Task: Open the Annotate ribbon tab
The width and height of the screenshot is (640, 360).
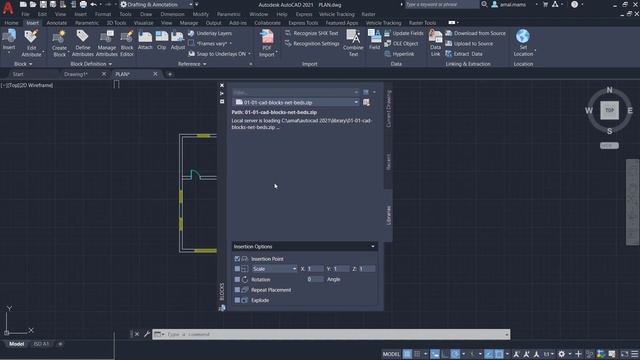Action: pyautogui.click(x=56, y=23)
